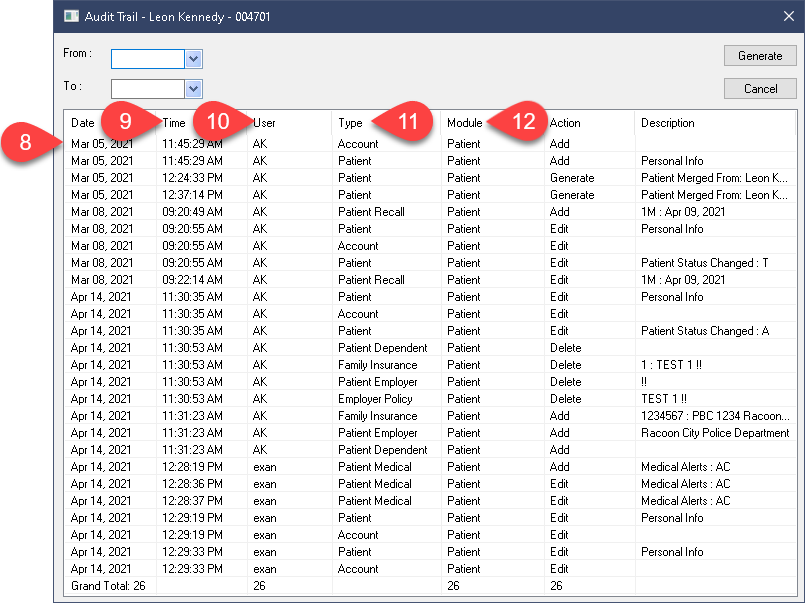Sort by the Action column header

click(565, 123)
